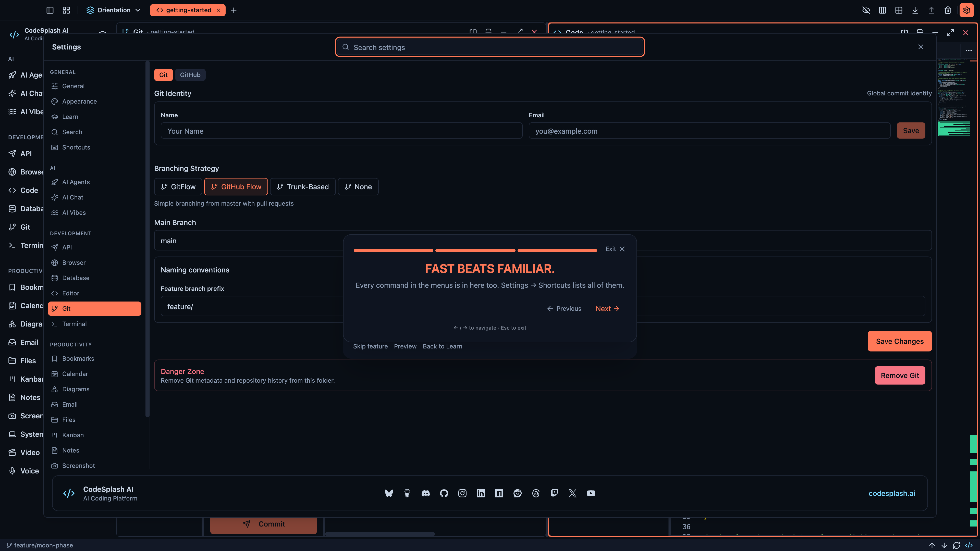This screenshot has width=980, height=551.
Task: Click the Remove Git button
Action: point(900,376)
